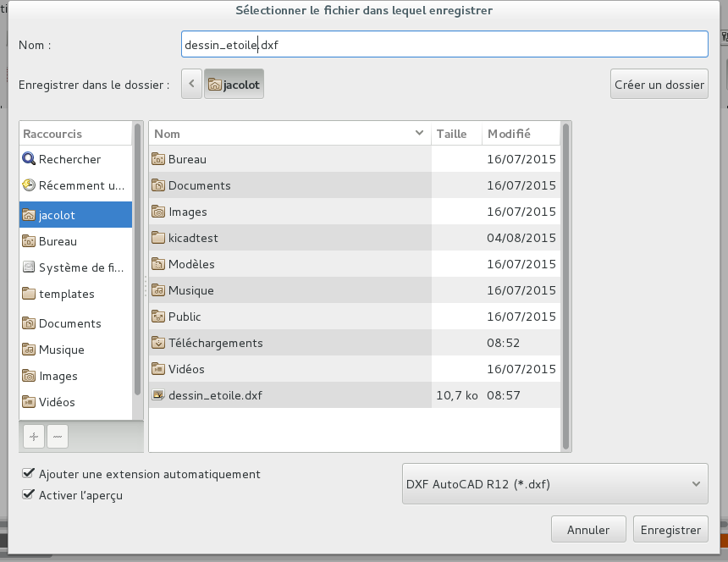The height and width of the screenshot is (562, 728).
Task: Select Système de fichiers drive icon
Action: (29, 267)
